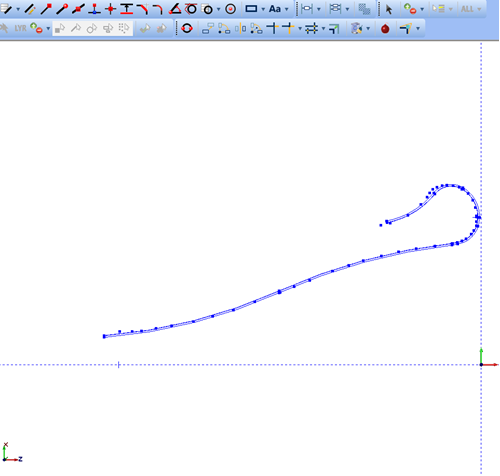The image size is (500, 476).
Task: Click the grayed checkmark cursor icon
Action: tap(145, 29)
